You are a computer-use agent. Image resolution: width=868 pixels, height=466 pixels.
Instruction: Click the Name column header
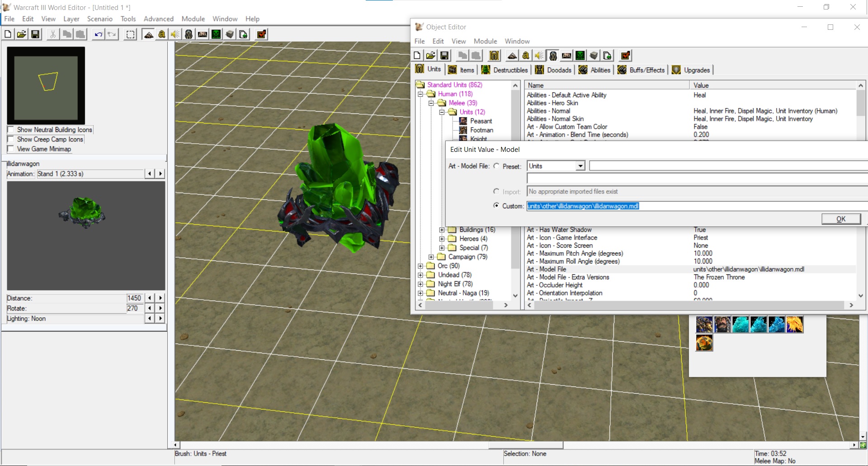click(x=607, y=85)
